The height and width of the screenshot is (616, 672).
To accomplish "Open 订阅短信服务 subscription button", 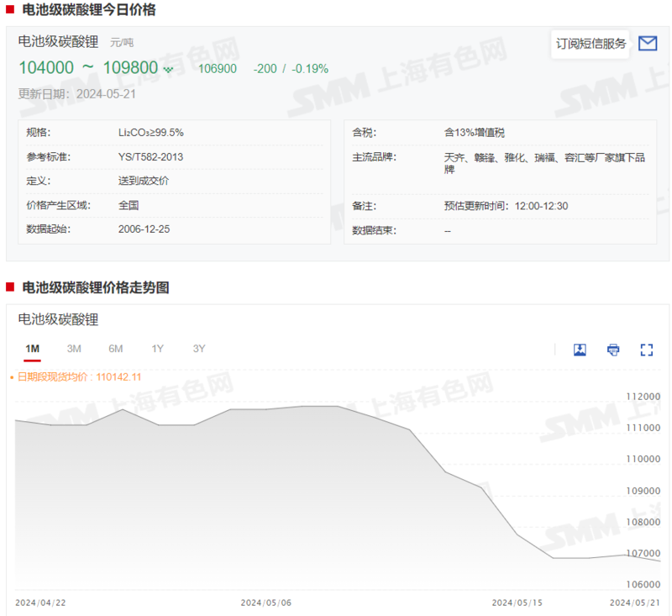I will tap(591, 44).
